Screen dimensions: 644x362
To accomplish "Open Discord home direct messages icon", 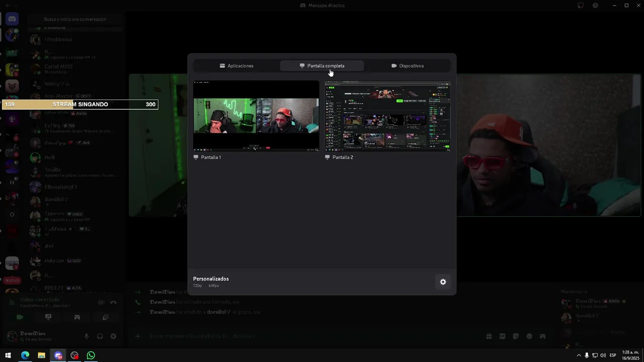I will [x=12, y=19].
